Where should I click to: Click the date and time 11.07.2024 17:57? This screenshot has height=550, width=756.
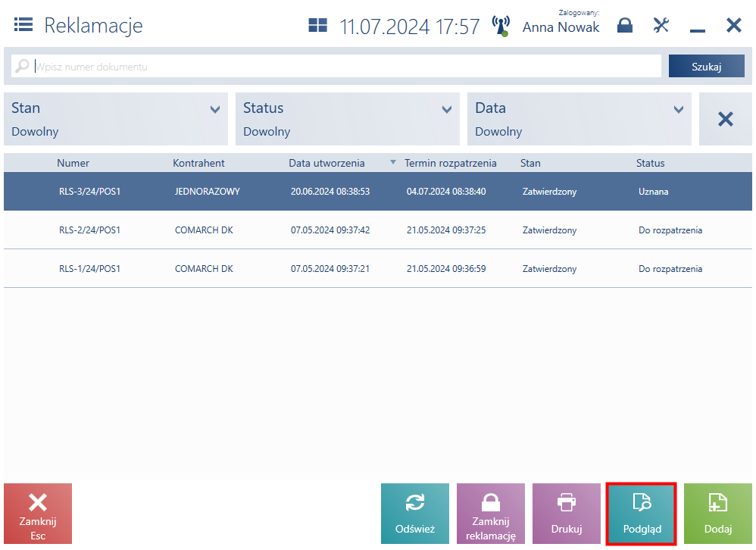click(x=409, y=27)
